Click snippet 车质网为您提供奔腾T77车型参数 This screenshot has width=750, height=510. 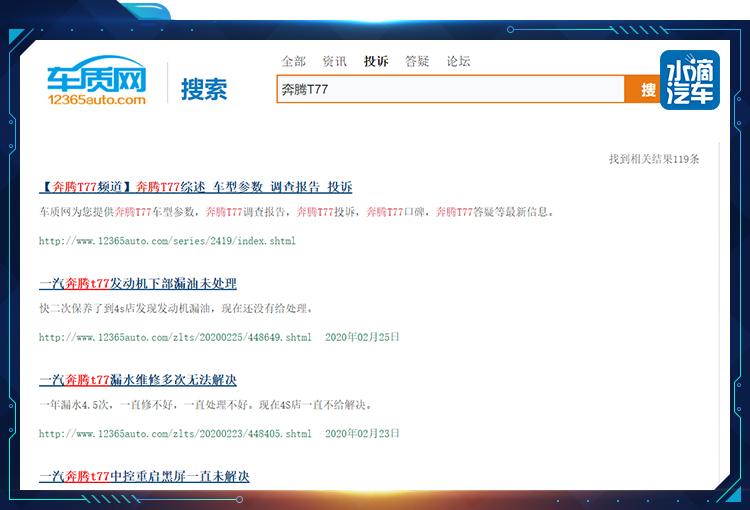[x=296, y=212]
